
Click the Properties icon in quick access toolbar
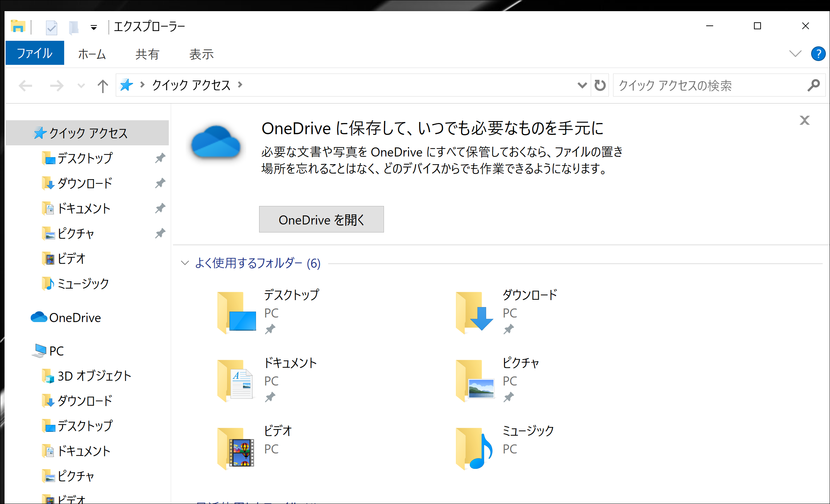point(52,27)
